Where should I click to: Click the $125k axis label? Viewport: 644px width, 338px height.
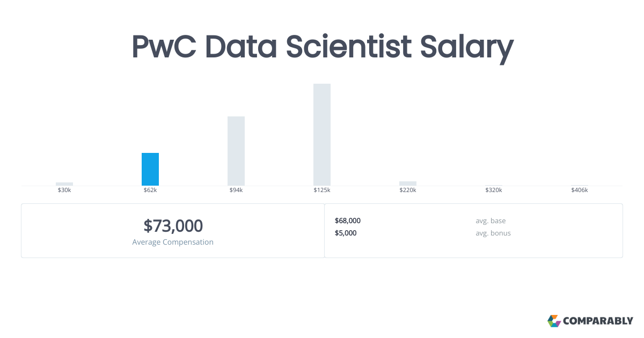322,190
